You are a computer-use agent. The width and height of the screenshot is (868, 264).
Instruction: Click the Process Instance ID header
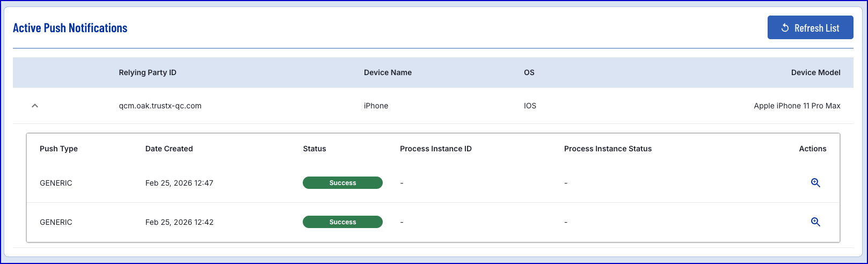[436, 149]
